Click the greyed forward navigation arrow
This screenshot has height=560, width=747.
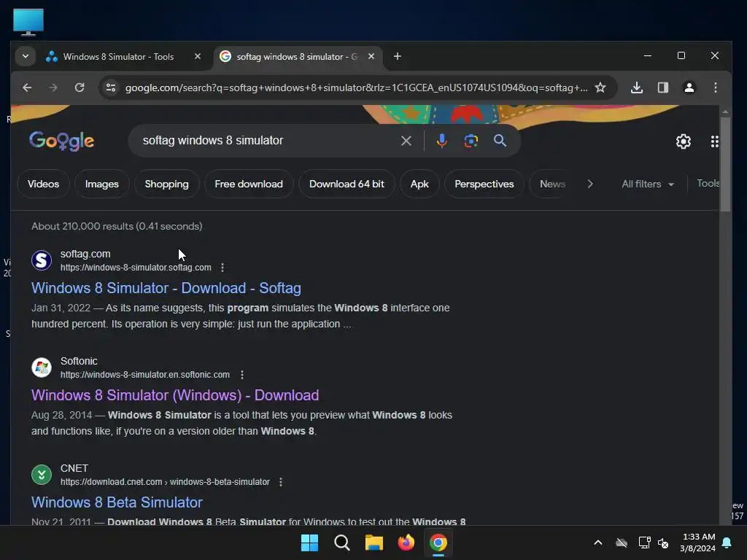coord(53,87)
